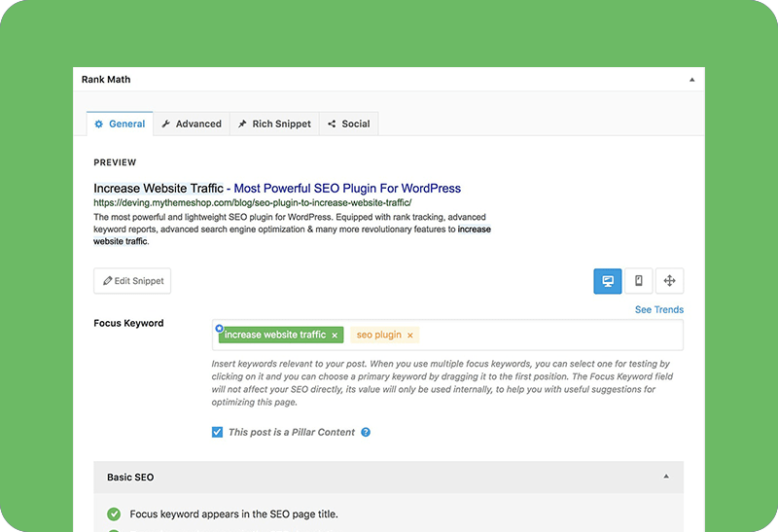Click the preview meta description text
The width and height of the screenshot is (778, 532).
(293, 230)
